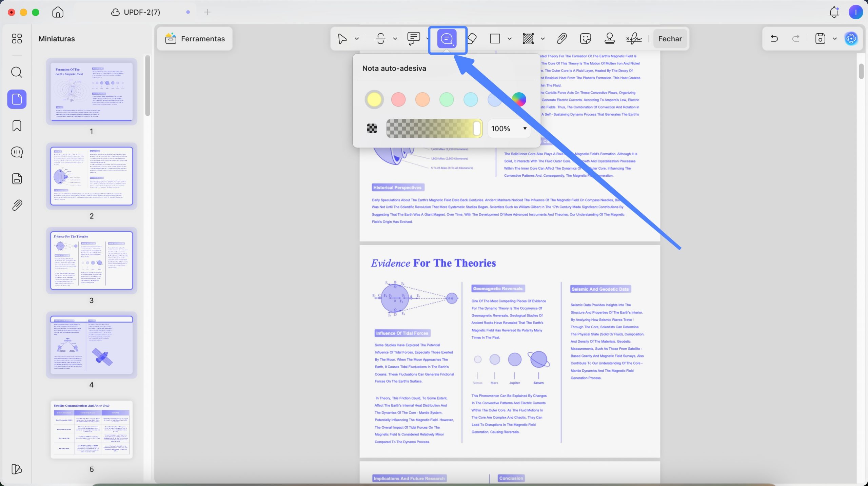Pick the green sticky note color

click(447, 99)
